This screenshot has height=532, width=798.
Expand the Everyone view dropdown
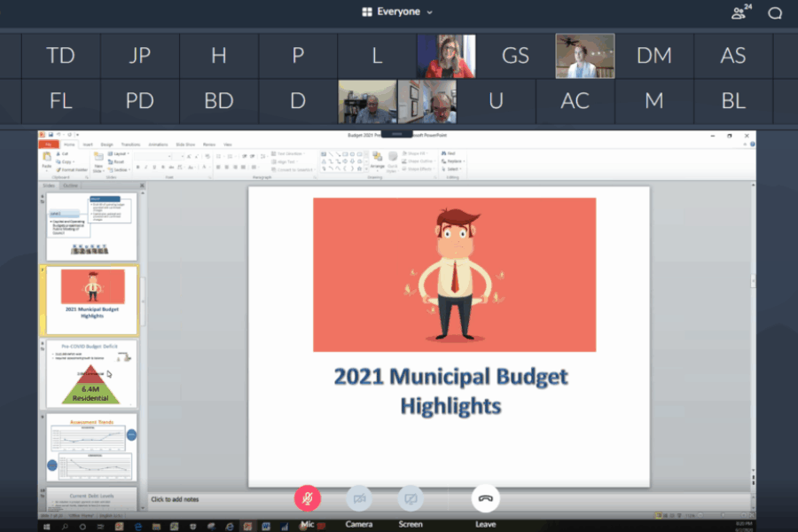[x=430, y=12]
